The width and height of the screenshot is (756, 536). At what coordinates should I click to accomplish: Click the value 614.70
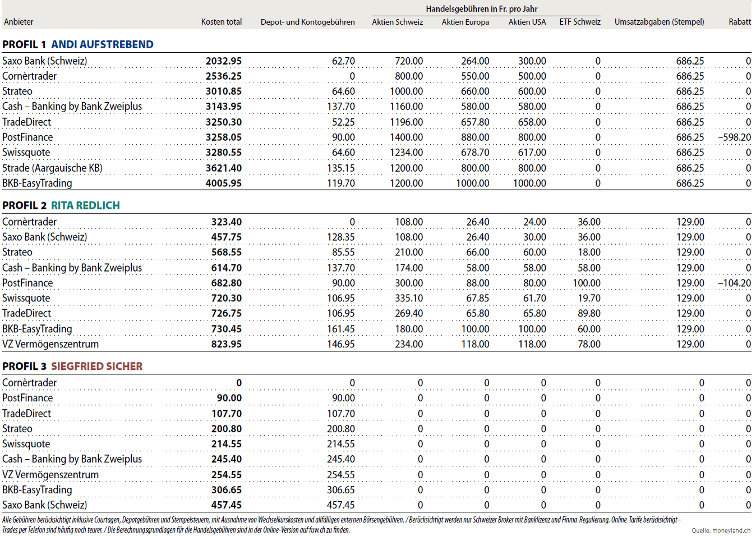tap(227, 268)
